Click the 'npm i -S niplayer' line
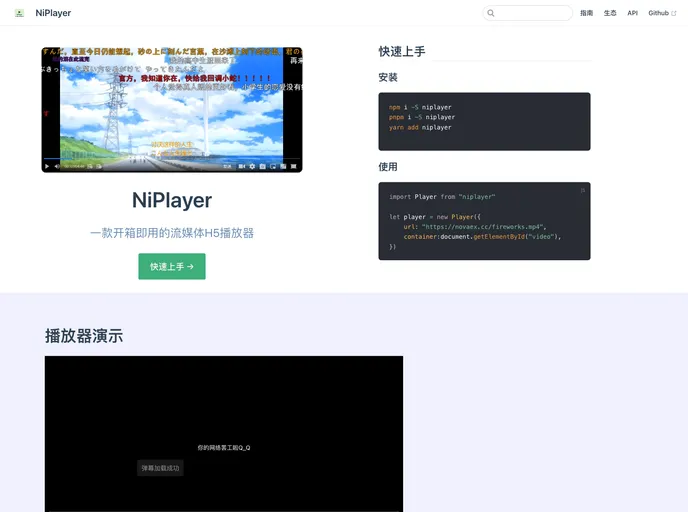 pos(420,107)
